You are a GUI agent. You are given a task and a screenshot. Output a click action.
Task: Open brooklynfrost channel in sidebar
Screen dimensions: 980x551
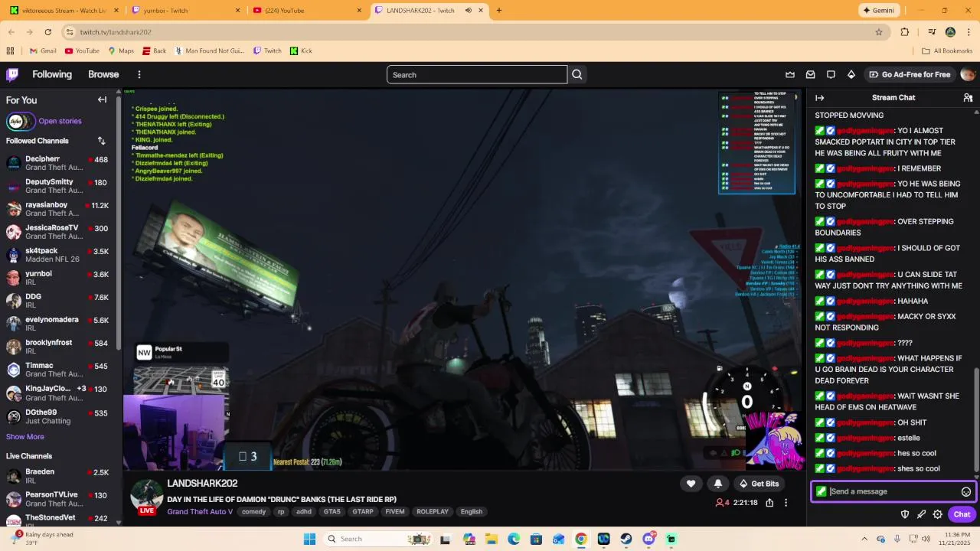pyautogui.click(x=60, y=347)
